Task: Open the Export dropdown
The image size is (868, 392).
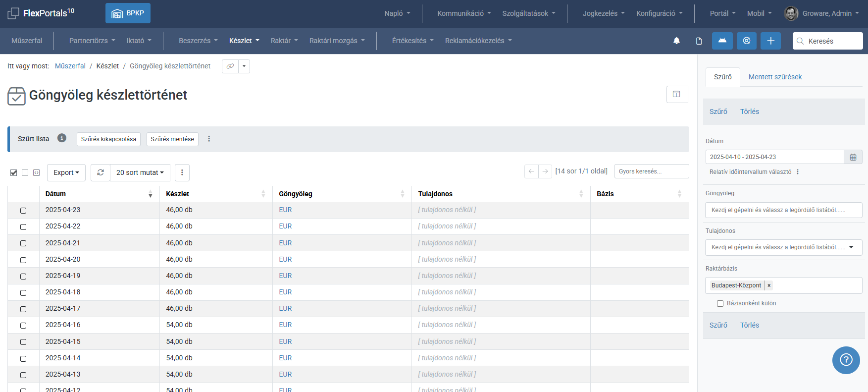Action: click(66, 172)
